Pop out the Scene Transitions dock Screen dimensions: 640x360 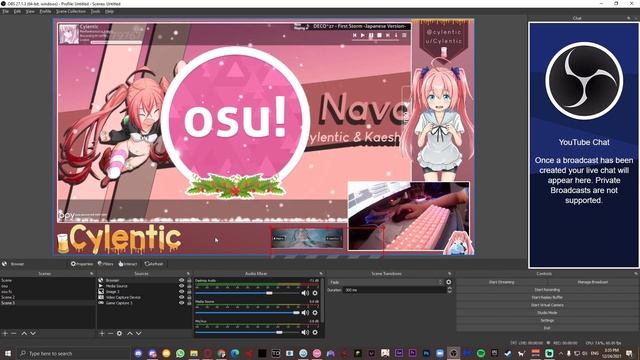point(449,273)
